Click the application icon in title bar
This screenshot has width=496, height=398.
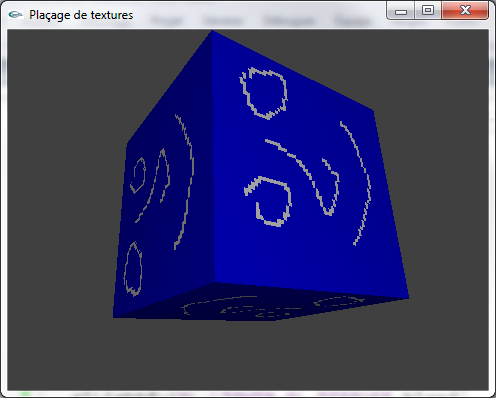click(x=15, y=15)
